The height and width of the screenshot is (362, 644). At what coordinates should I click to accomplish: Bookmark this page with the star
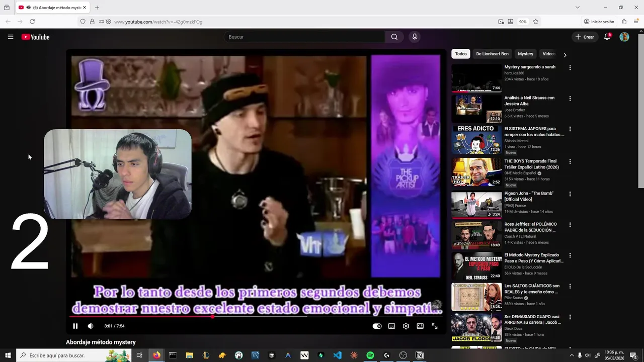[535, 22]
